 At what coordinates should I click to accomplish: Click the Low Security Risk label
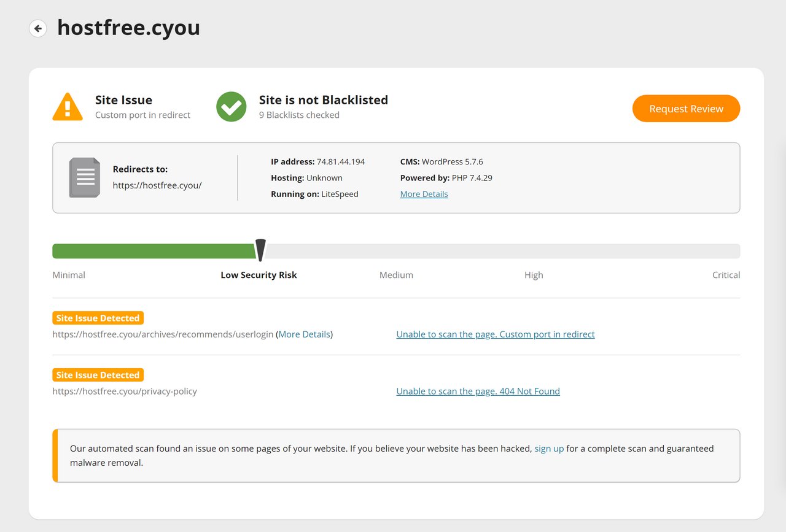(259, 275)
